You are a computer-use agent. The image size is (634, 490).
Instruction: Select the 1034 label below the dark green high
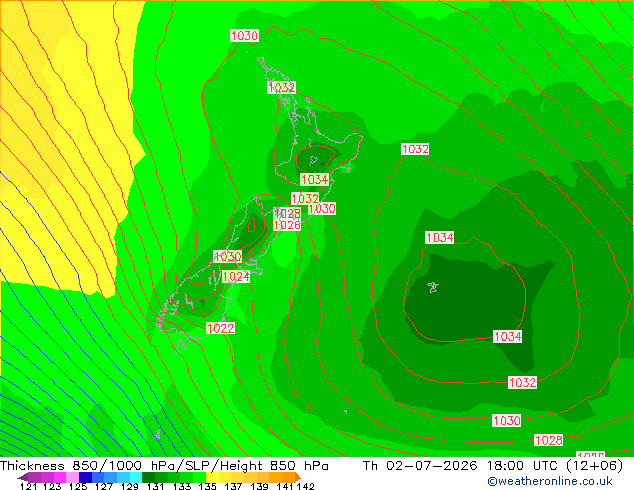(x=507, y=336)
